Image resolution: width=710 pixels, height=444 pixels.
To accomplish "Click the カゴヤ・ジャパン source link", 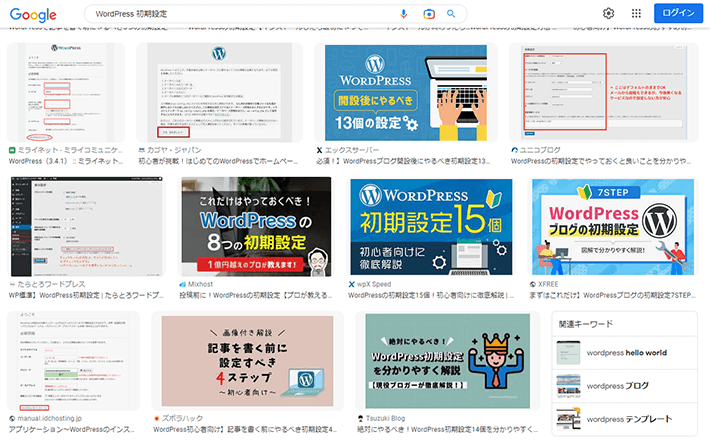I will (170, 150).
